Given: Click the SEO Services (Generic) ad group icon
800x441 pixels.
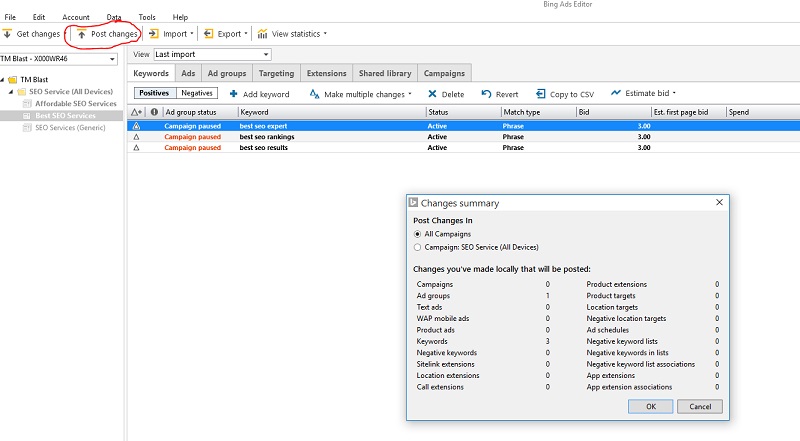Looking at the screenshot, I should 28,128.
